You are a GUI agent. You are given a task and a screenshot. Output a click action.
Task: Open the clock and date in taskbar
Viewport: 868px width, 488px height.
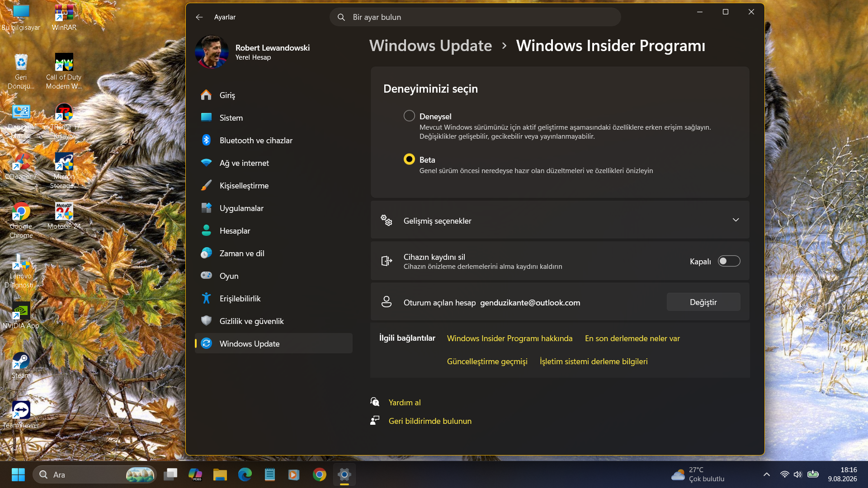click(x=842, y=474)
